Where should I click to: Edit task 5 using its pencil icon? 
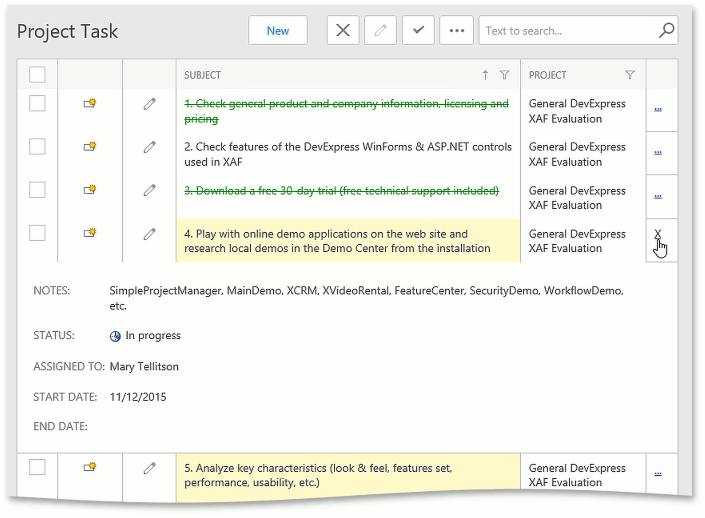point(150,468)
